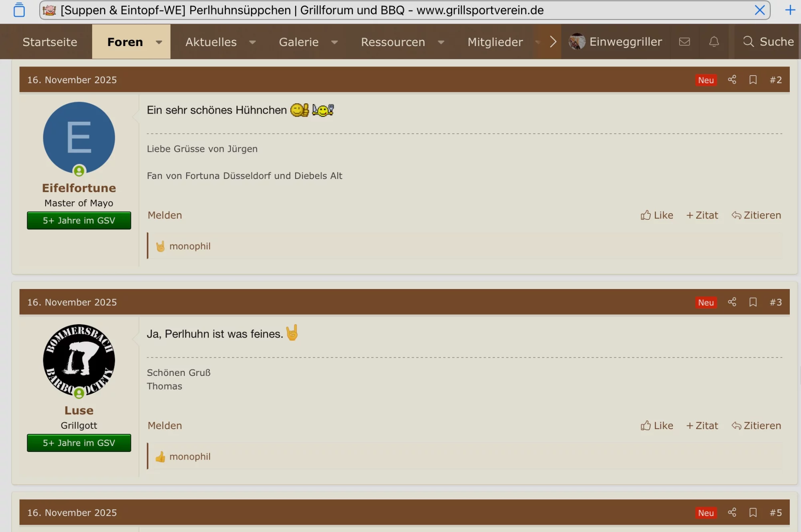Report Eifelfortune's post via Melden
The width and height of the screenshot is (801, 532).
click(165, 215)
